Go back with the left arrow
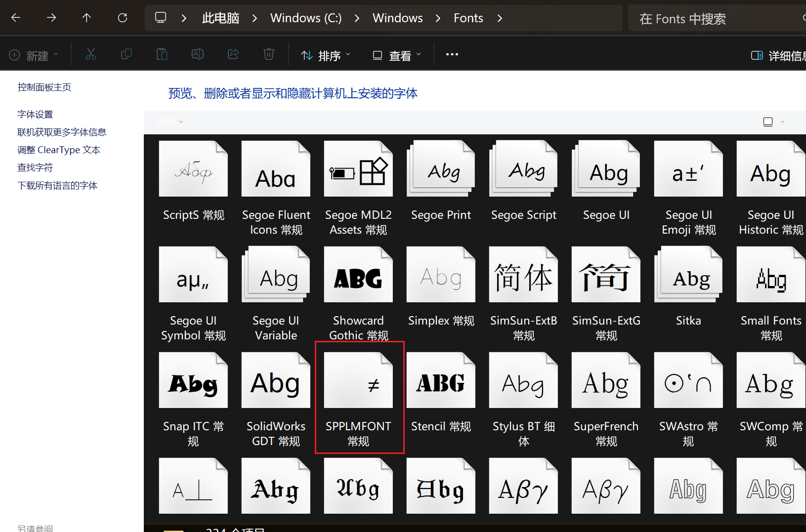 pyautogui.click(x=16, y=18)
